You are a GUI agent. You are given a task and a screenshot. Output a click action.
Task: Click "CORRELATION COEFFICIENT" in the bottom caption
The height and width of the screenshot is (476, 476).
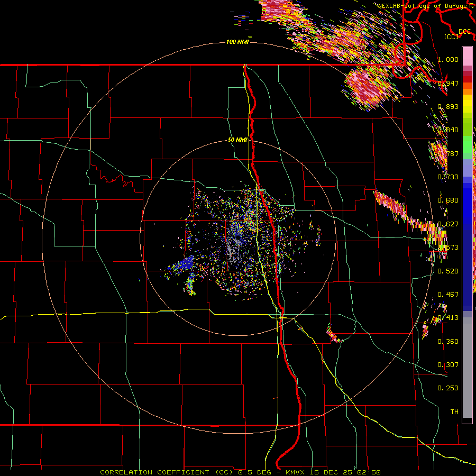(154, 472)
